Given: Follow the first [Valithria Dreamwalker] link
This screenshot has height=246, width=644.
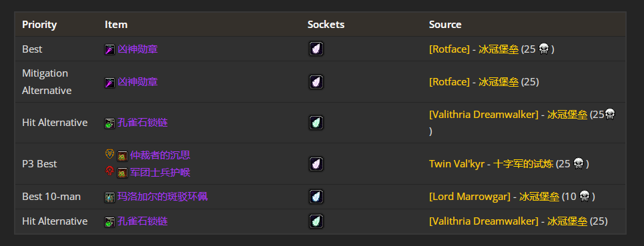Looking at the screenshot, I should [484, 115].
